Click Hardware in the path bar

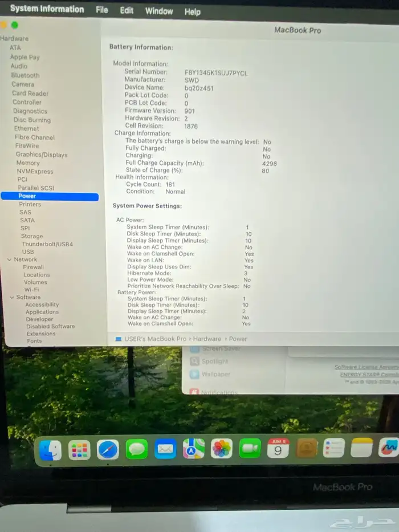click(x=207, y=339)
